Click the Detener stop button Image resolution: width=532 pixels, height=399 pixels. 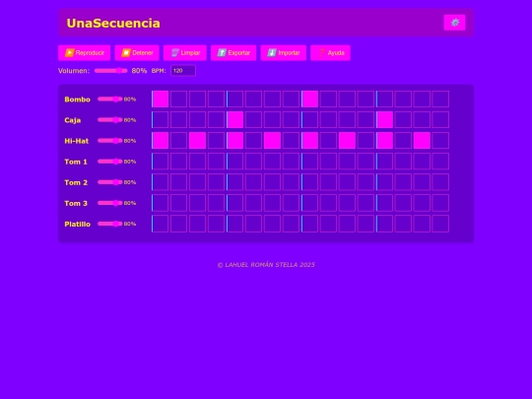137,53
